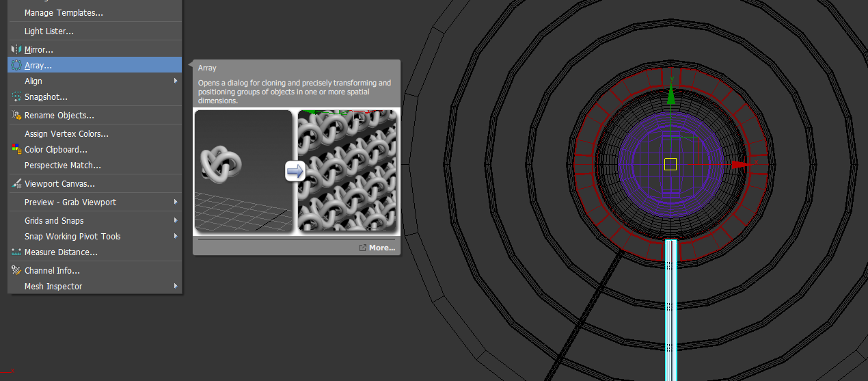Open Rename Objects dialog

pos(94,115)
